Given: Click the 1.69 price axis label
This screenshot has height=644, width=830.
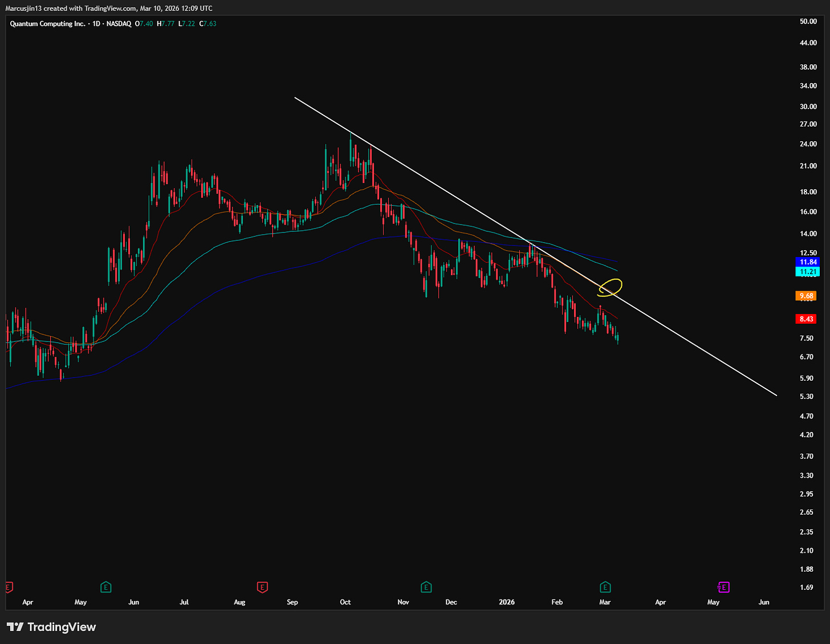Looking at the screenshot, I should (x=807, y=588).
